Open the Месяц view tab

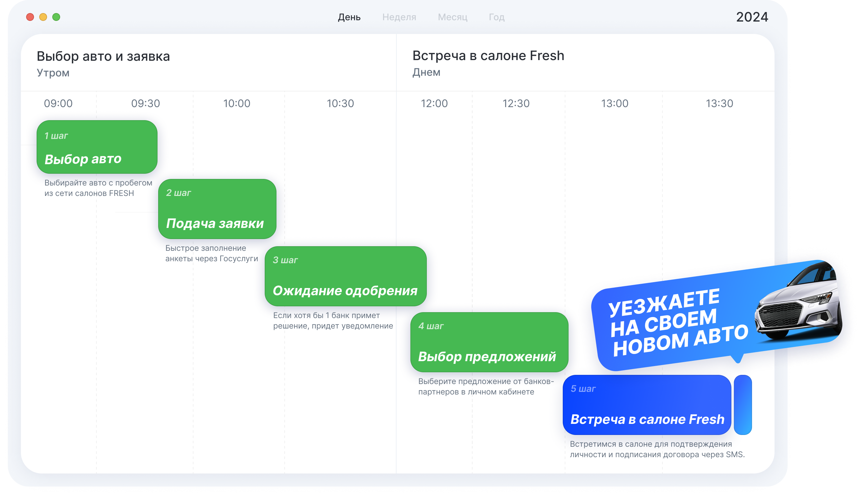[x=452, y=17]
